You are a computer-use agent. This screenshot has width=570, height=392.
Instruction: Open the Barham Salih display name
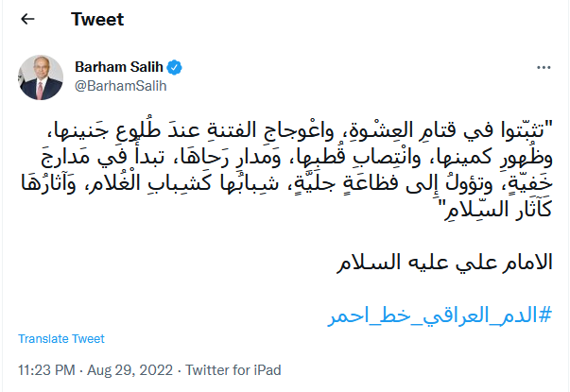(x=120, y=68)
